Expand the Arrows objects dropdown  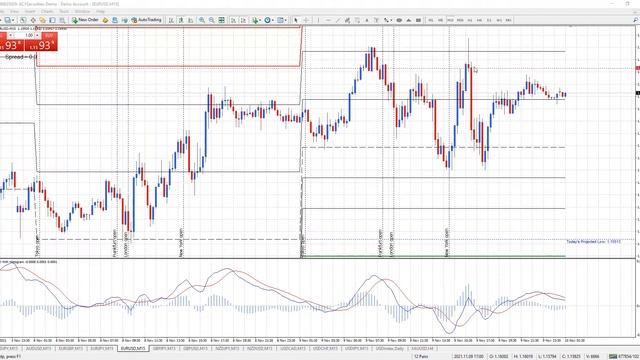(391, 20)
